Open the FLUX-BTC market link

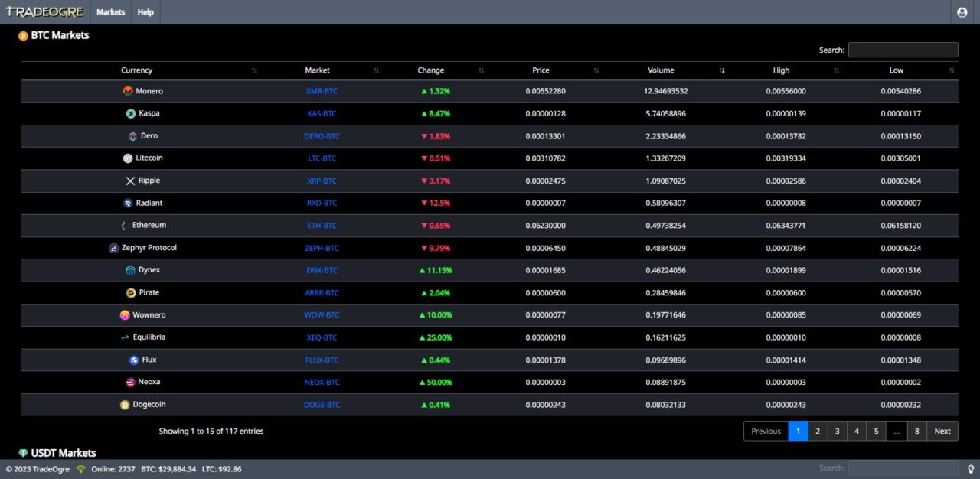322,360
